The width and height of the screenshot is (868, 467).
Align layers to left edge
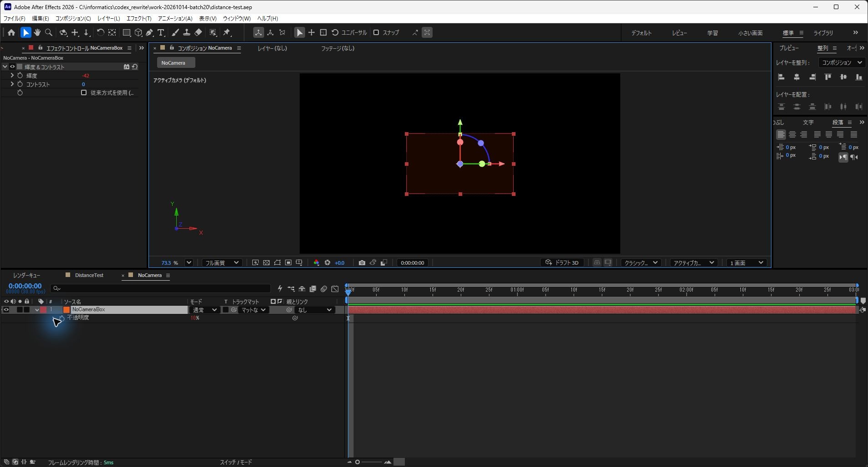(x=781, y=77)
